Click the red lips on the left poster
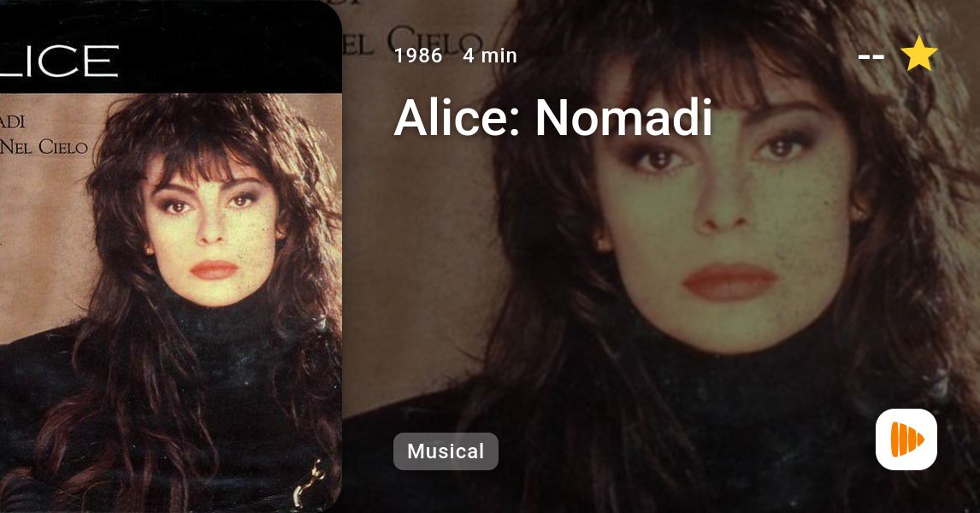 [x=214, y=269]
